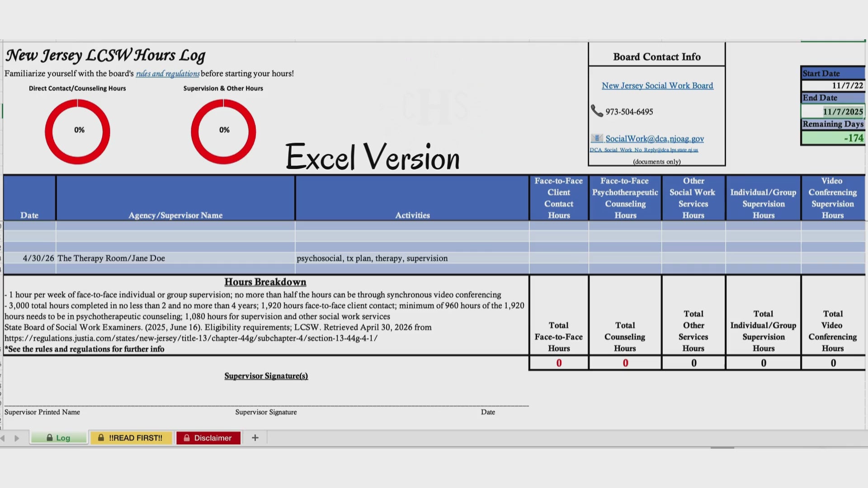Click Individual/Group Supervision Hours header
Viewport: 868px width, 488px height.
(x=764, y=198)
